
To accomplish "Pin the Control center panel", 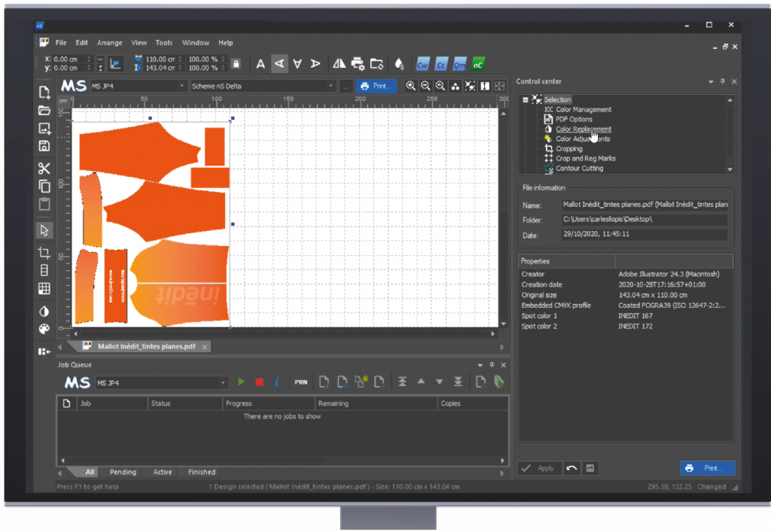I will (722, 81).
